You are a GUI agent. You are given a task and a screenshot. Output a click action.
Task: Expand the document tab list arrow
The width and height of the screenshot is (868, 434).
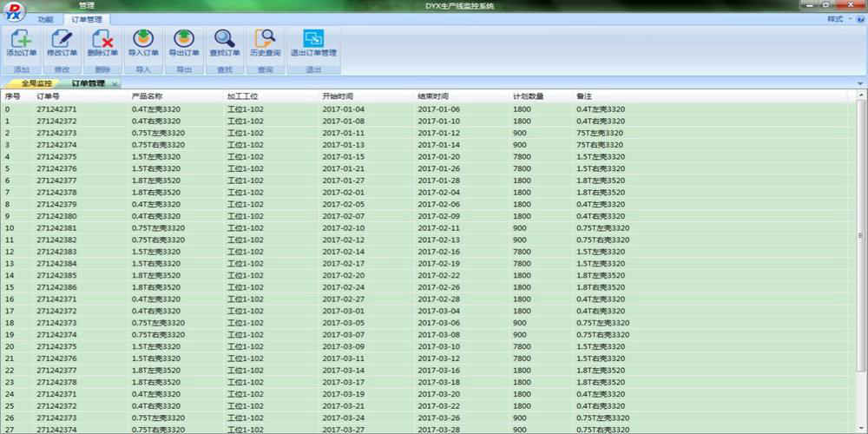(x=860, y=83)
